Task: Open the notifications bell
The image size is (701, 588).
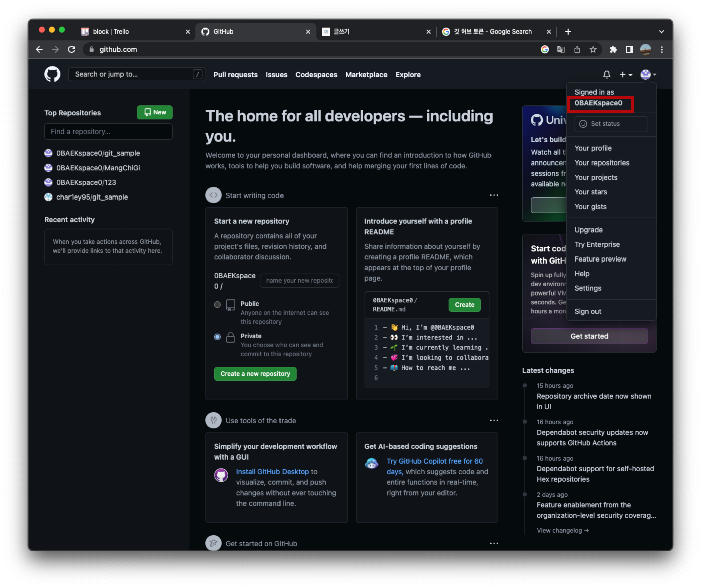Action: [607, 75]
